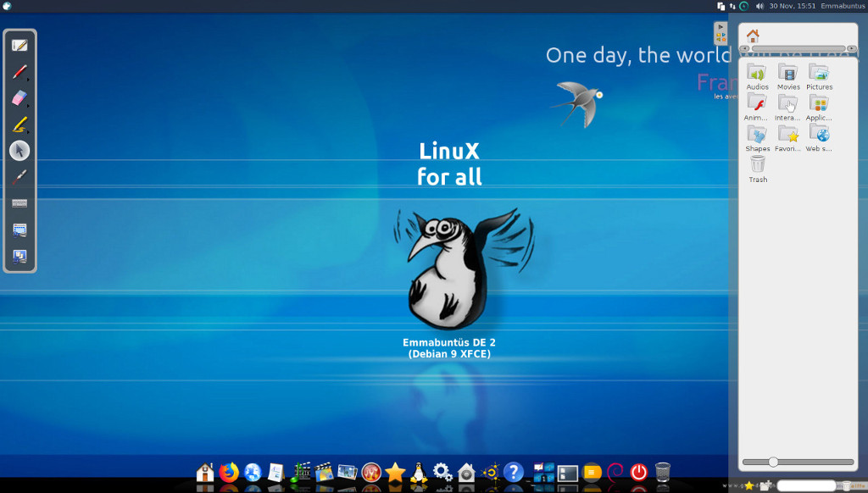Viewport: 868px width, 493px height.
Task: Click the library breadcrumb horizontal scrollbar
Action: 798,48
